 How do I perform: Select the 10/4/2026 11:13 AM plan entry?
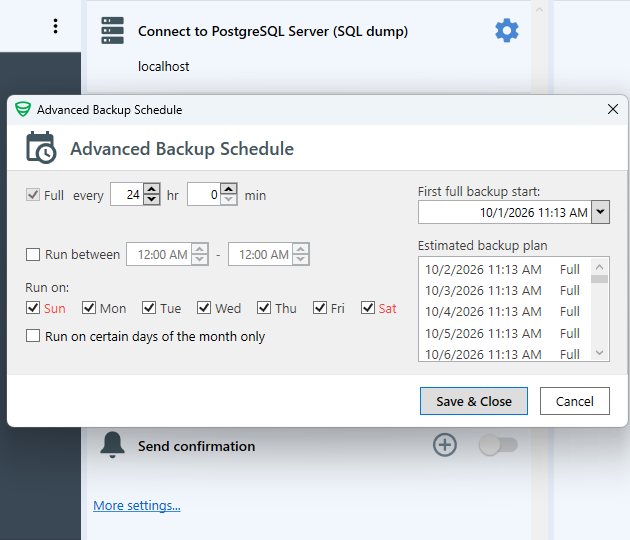pos(503,311)
